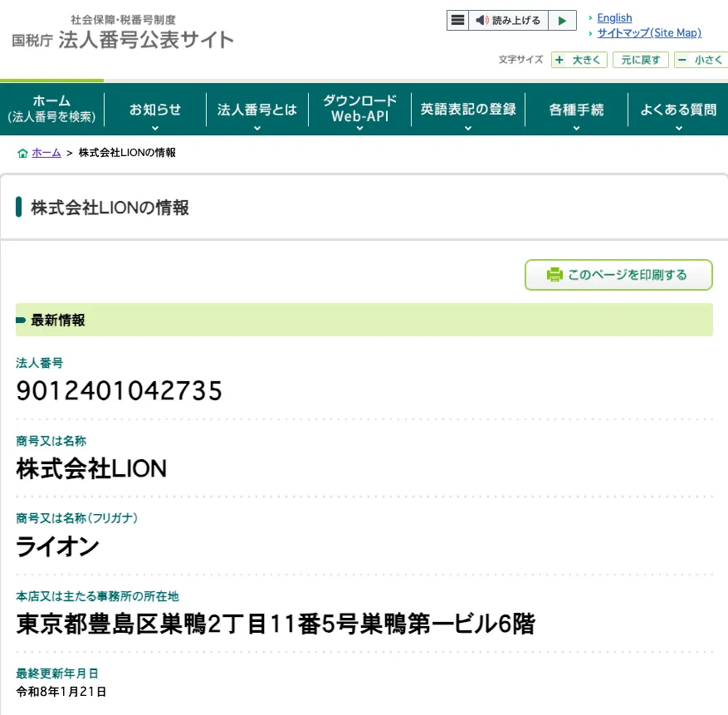Expand chevron under お知らせ
Image resolution: width=728 pixels, height=715 pixels.
point(155,128)
